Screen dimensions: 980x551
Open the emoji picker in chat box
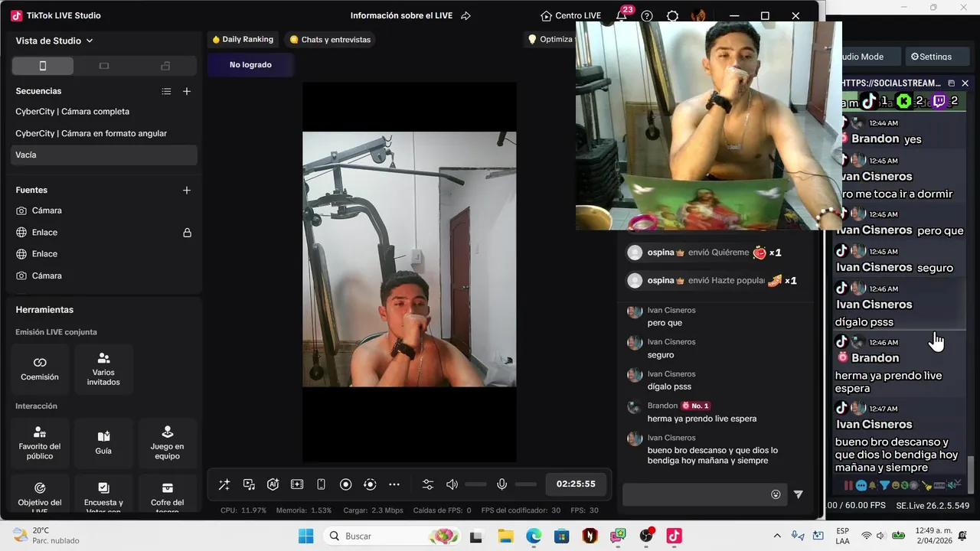tap(776, 494)
